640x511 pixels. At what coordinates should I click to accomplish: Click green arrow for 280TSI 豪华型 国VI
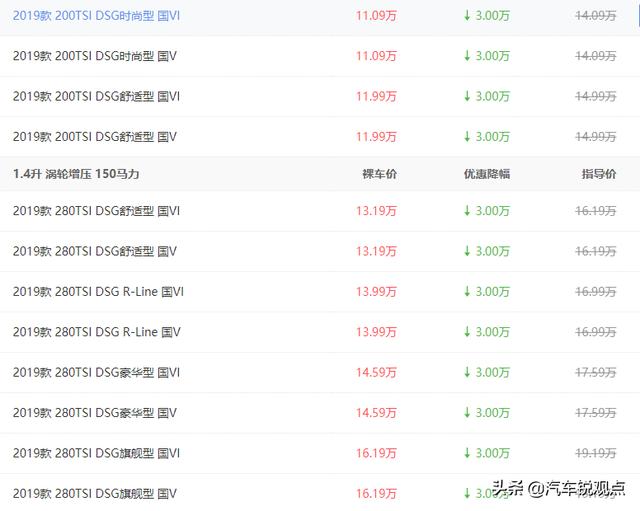466,372
